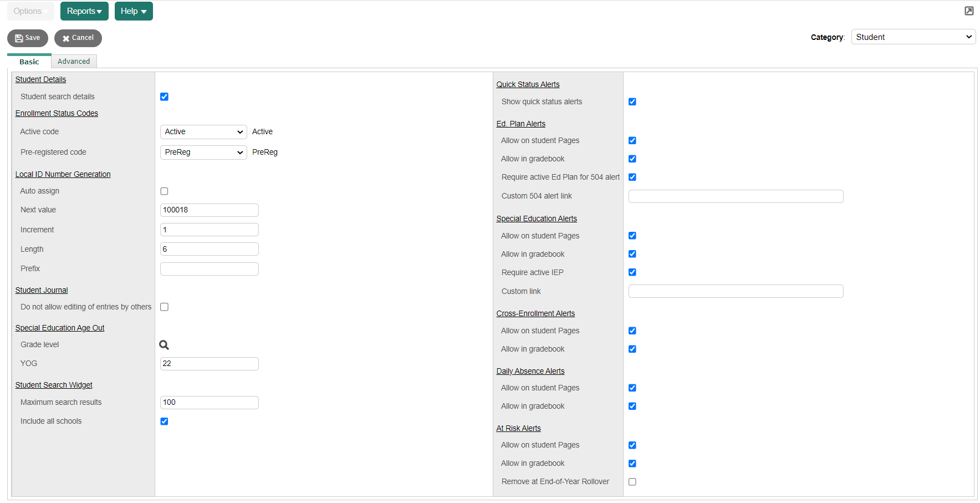
Task: Toggle Do not allow editing of entries checkbox
Action: coord(164,307)
